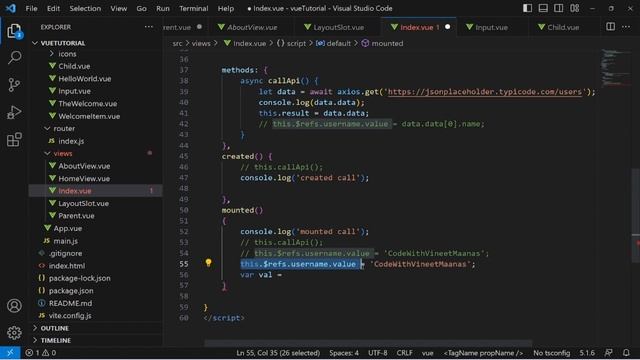
Task: Switch to the AboutView.vue tab
Action: 252,27
